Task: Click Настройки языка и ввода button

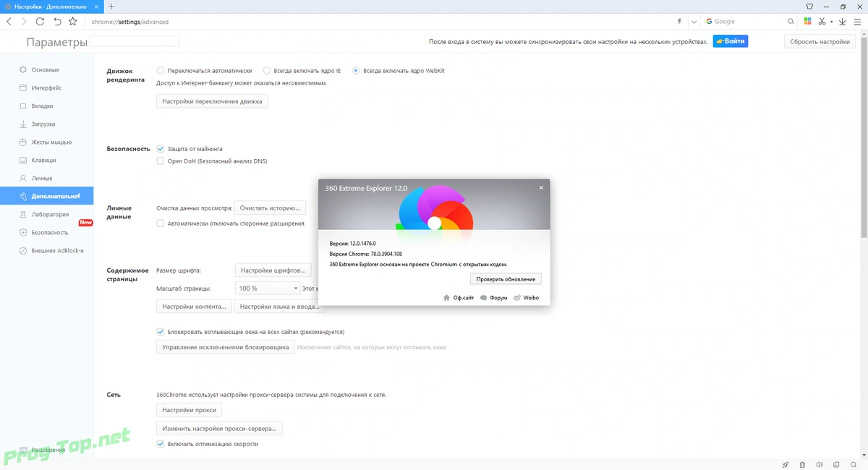Action: click(279, 307)
